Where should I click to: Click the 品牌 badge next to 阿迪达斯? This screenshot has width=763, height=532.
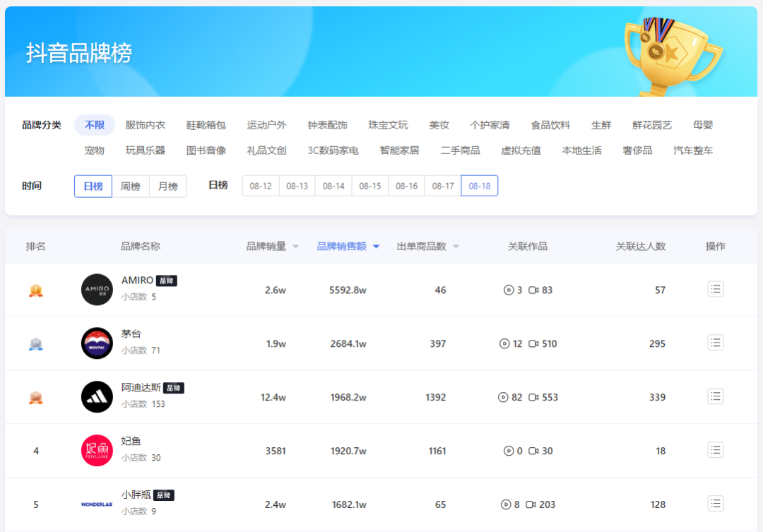[174, 388]
